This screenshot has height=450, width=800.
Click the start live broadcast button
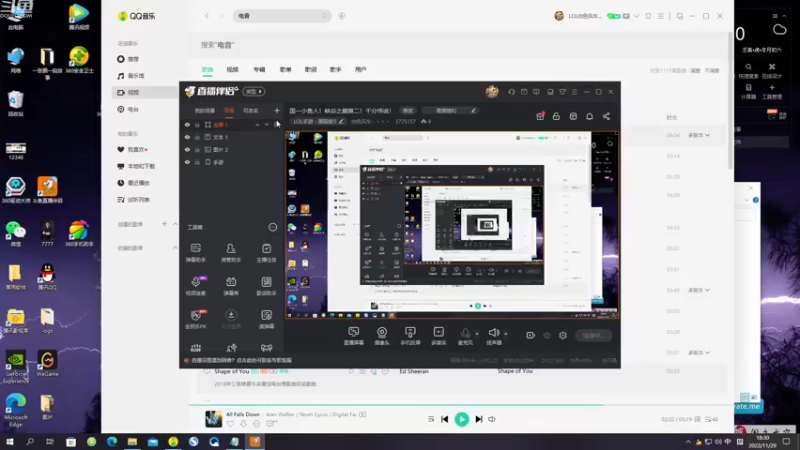[593, 335]
